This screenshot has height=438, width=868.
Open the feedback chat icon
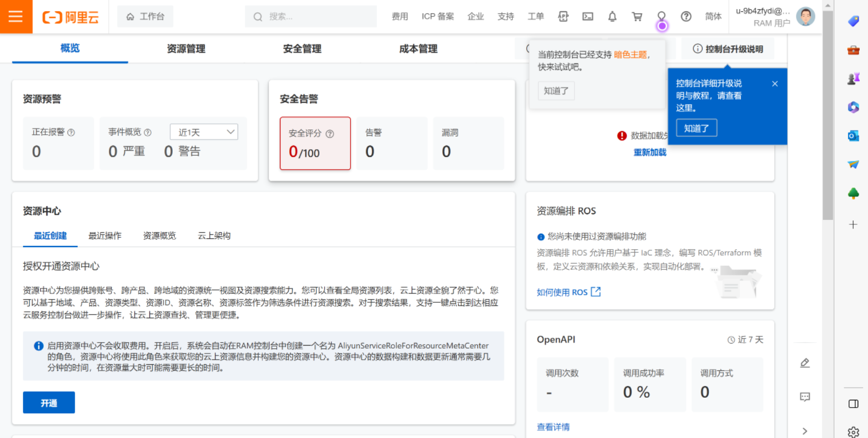pos(805,397)
